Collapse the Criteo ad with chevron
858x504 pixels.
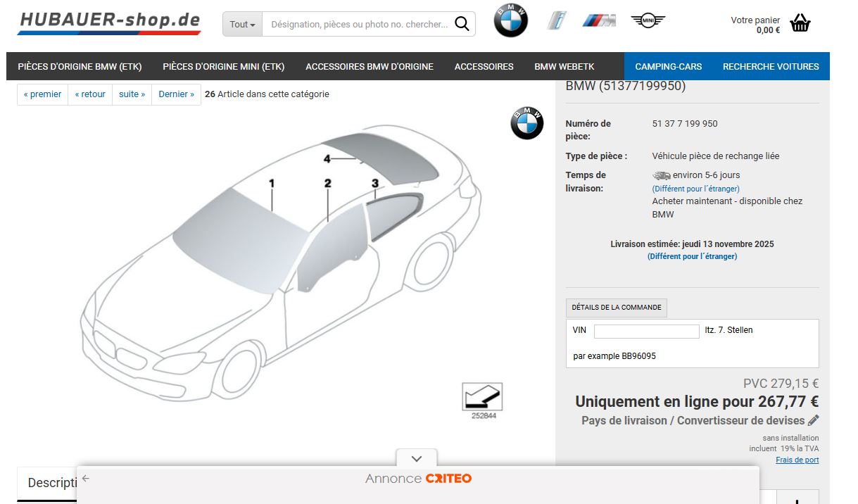(x=416, y=458)
